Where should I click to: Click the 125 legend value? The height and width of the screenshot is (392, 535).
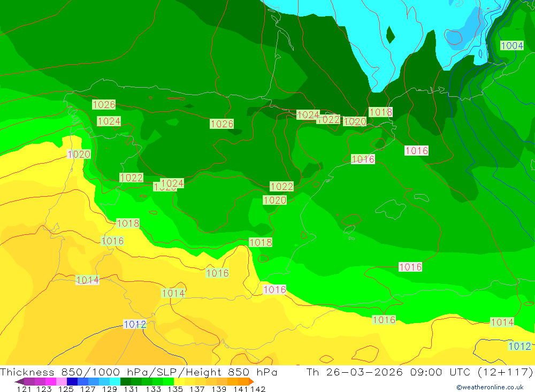[x=66, y=389]
